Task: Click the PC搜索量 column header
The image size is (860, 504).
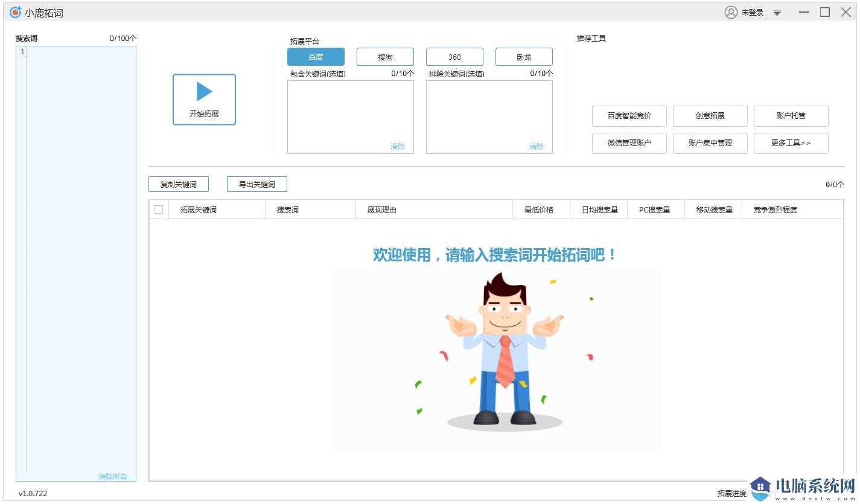Action: [x=655, y=210]
